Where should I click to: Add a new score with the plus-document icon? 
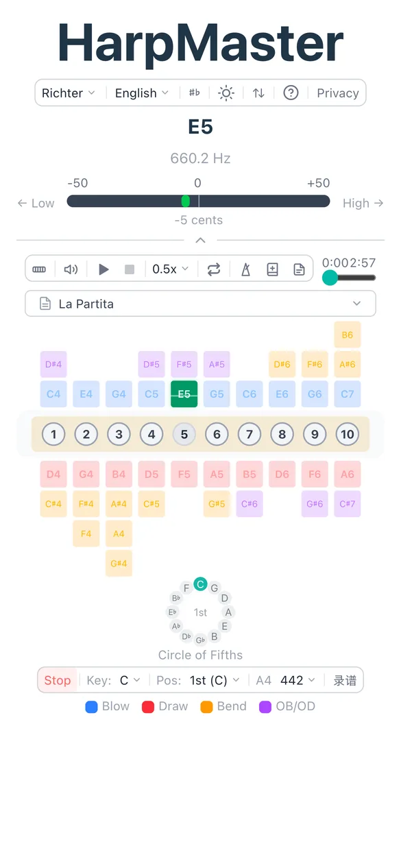(272, 269)
